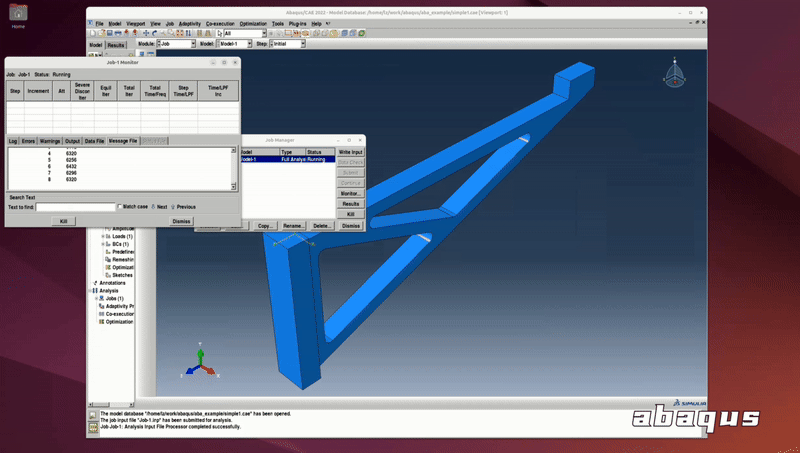Click the New model database toolbar icon
Screen dimensions: 800x453
(x=93, y=33)
